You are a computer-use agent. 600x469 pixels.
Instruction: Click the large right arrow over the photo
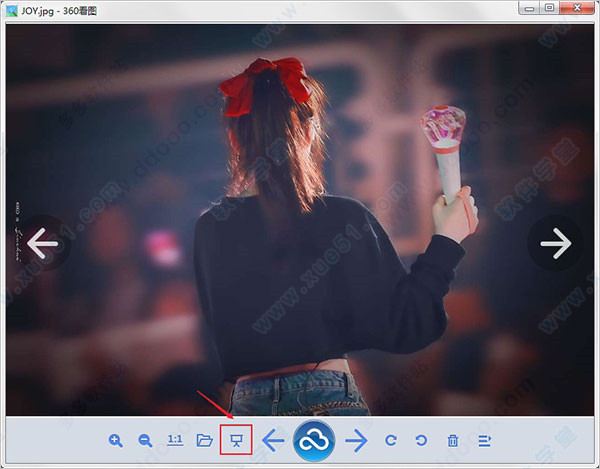click(x=555, y=242)
